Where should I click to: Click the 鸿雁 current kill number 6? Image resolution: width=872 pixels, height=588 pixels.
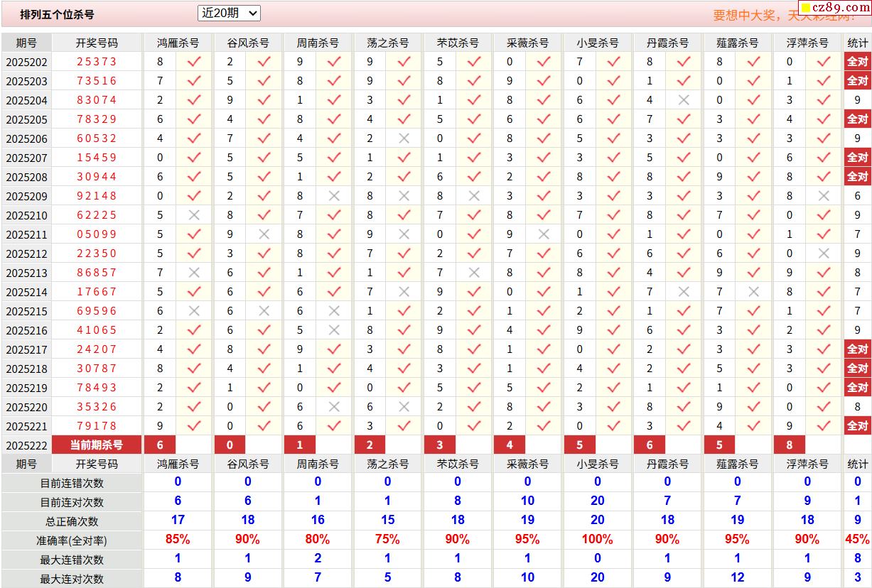click(x=160, y=445)
